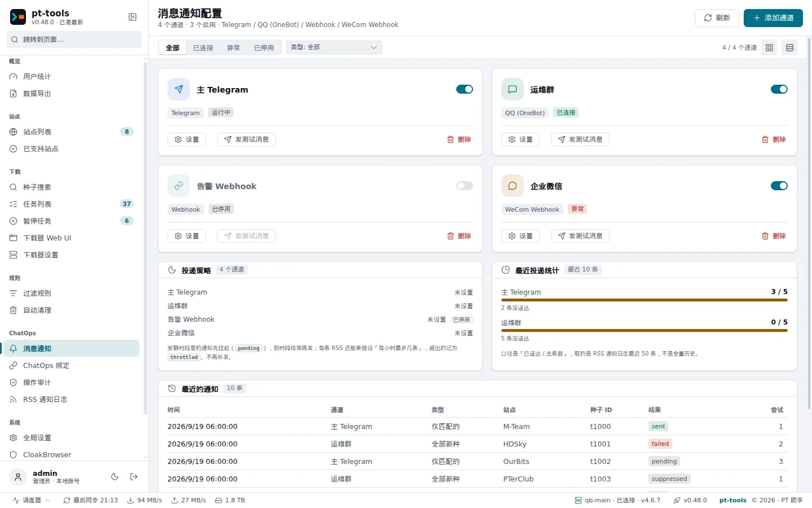The height and width of the screenshot is (508, 812).
Task: Enable the 告警 Webhook channel switch
Action: tap(465, 186)
